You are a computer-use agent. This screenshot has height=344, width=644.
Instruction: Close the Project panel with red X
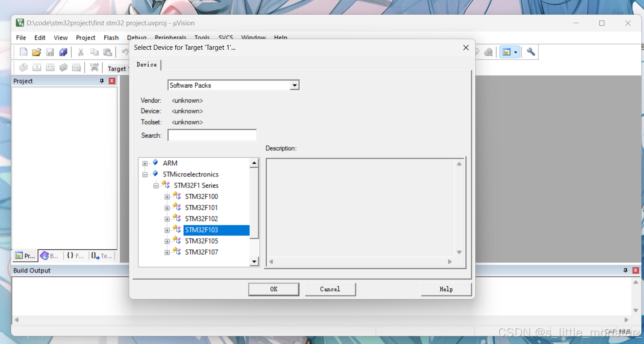[x=112, y=81]
